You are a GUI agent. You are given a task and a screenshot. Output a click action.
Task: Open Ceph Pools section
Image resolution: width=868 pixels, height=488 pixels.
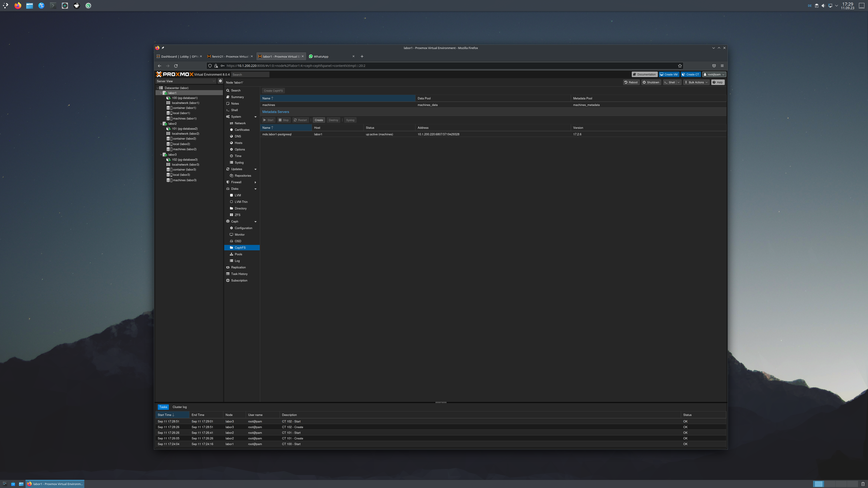[x=238, y=254]
